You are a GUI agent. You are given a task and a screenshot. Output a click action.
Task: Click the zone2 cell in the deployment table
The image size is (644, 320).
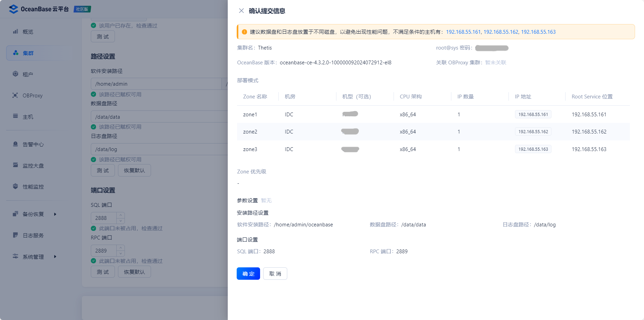point(250,132)
